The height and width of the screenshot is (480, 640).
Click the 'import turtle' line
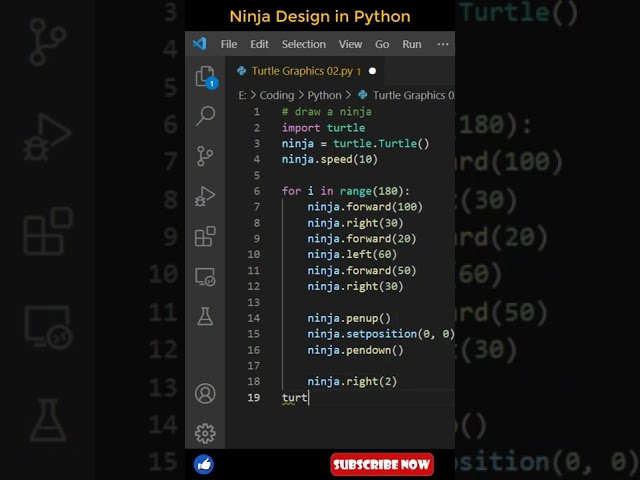click(323, 128)
